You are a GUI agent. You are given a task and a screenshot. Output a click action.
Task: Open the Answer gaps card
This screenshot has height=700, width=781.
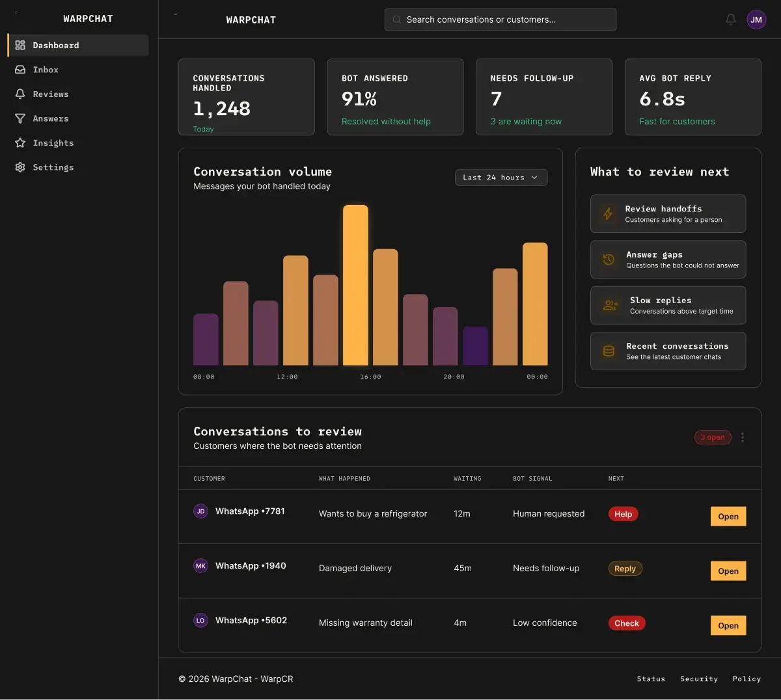tap(668, 260)
